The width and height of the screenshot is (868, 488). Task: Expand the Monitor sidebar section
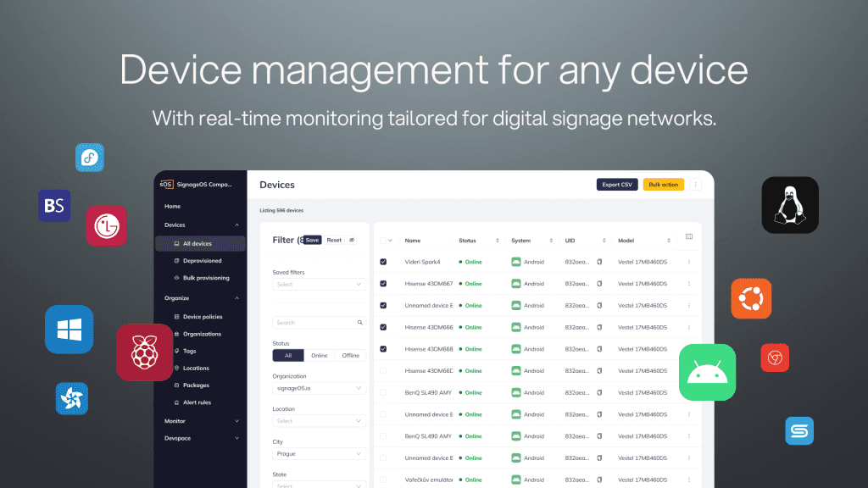pos(237,421)
